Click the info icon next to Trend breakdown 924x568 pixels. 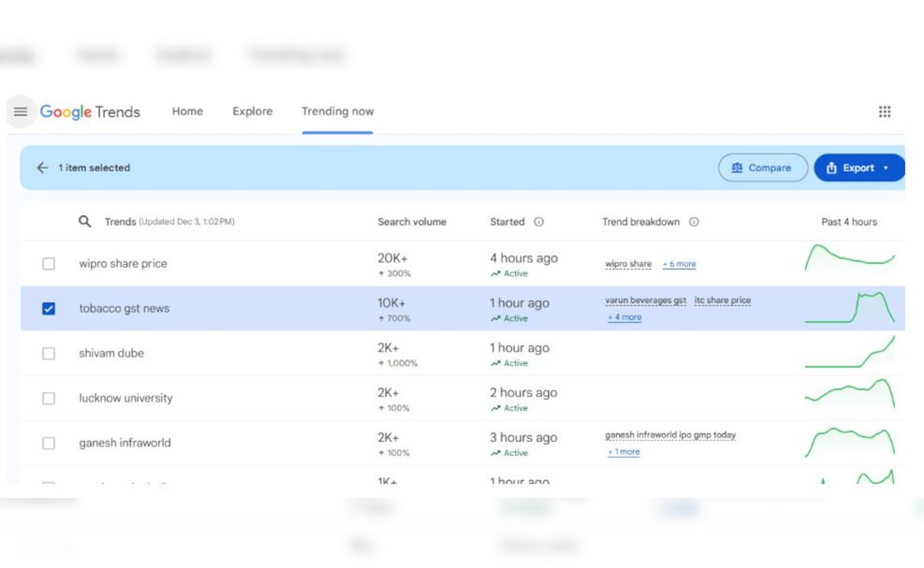coord(694,222)
